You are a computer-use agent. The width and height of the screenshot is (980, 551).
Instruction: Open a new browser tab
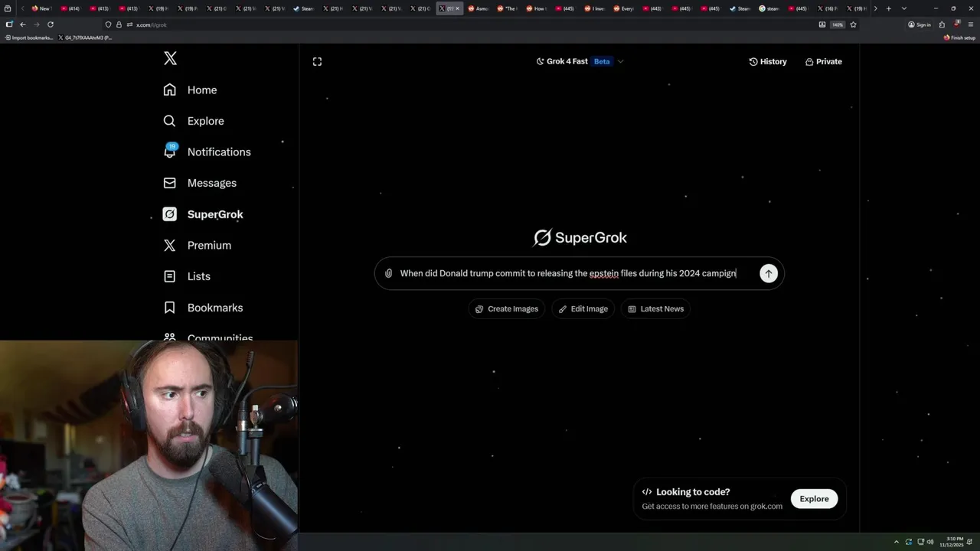point(888,8)
